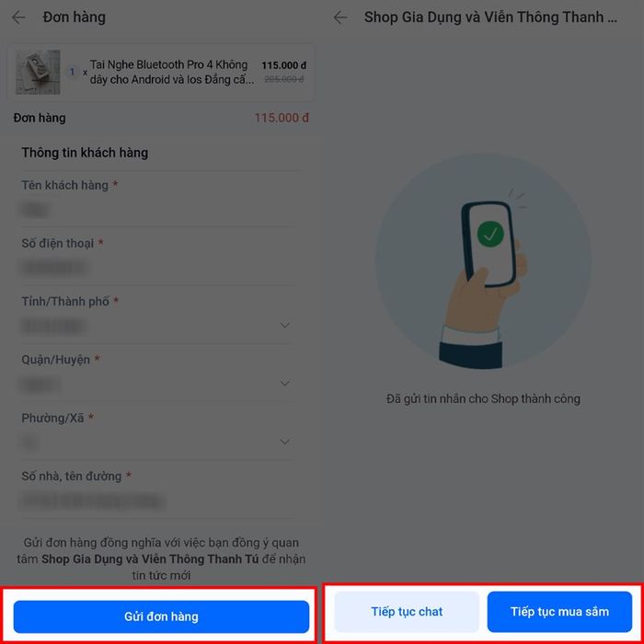
Task: Choose Tiếp tục chat button
Action: [x=407, y=612]
